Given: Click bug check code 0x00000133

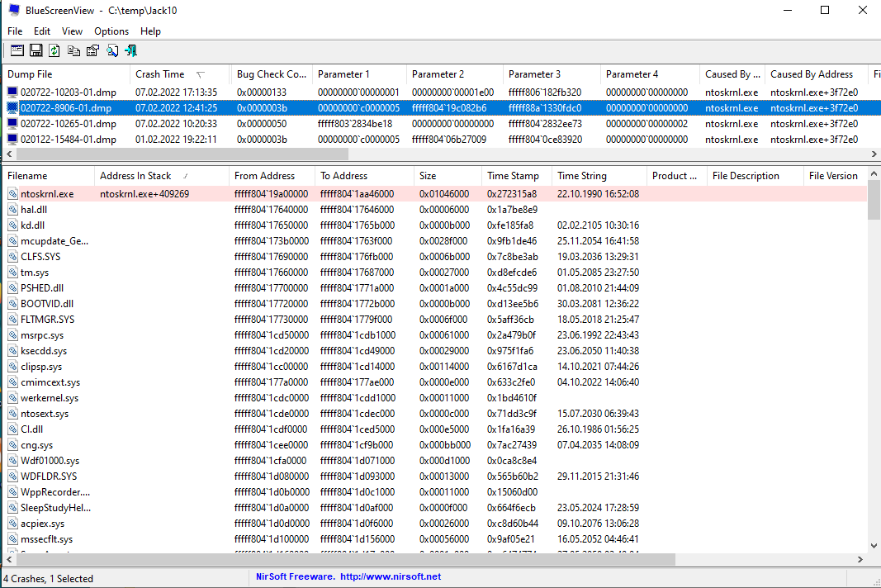Looking at the screenshot, I should coord(261,92).
